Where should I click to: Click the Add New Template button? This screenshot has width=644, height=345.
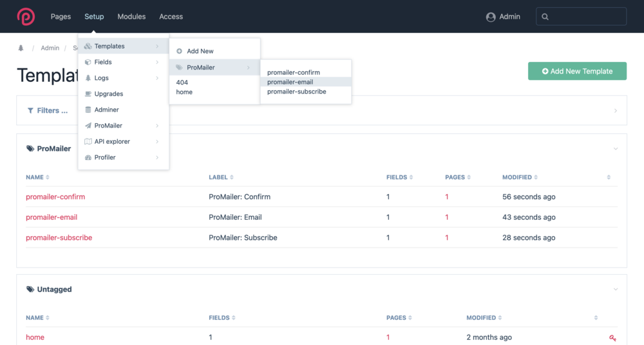[x=577, y=72]
